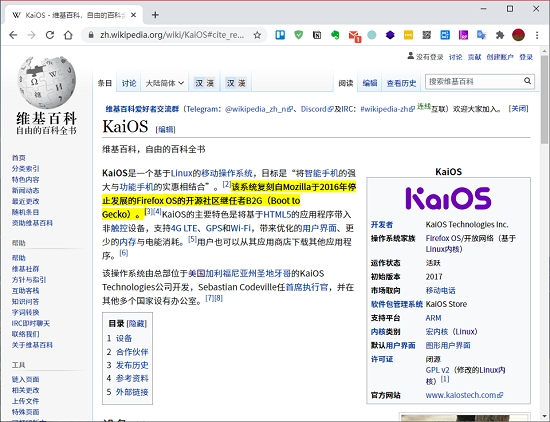Click the yellow square extension icon
The width and height of the screenshot is (550, 422).
(408, 35)
